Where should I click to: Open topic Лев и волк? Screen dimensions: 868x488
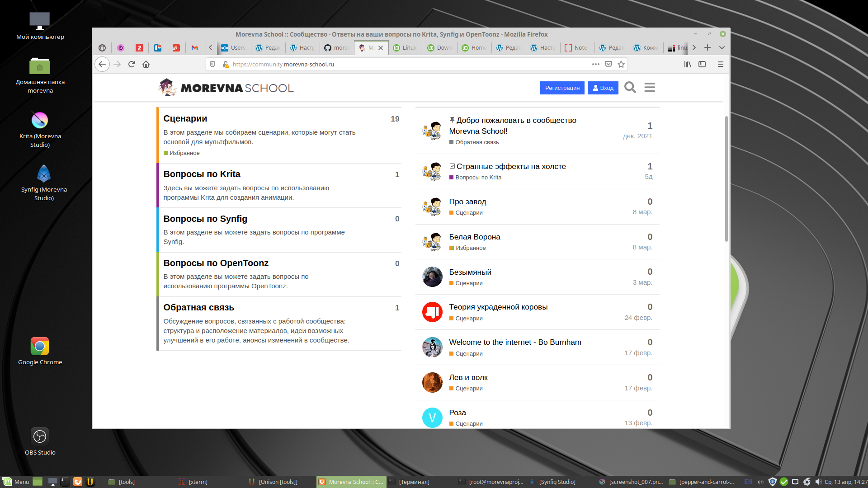pos(468,377)
